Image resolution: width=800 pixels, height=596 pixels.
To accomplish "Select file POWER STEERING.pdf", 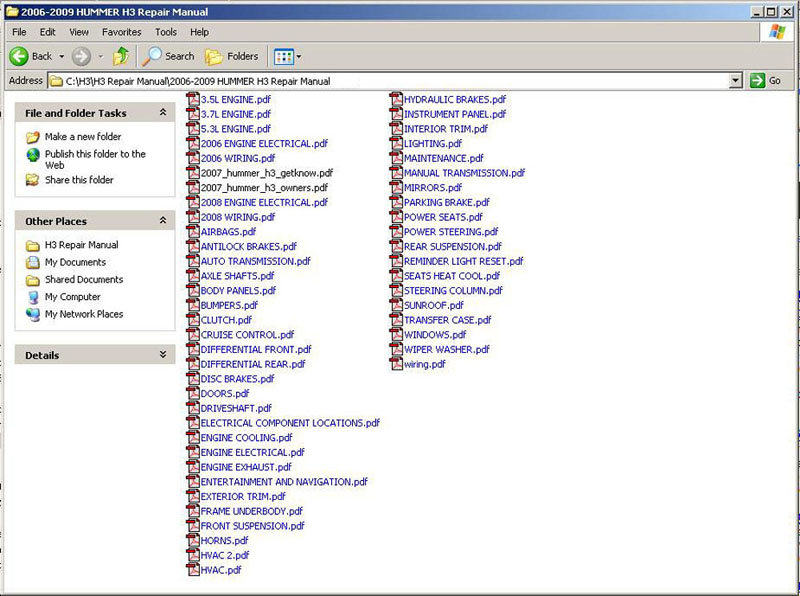I will 452,232.
